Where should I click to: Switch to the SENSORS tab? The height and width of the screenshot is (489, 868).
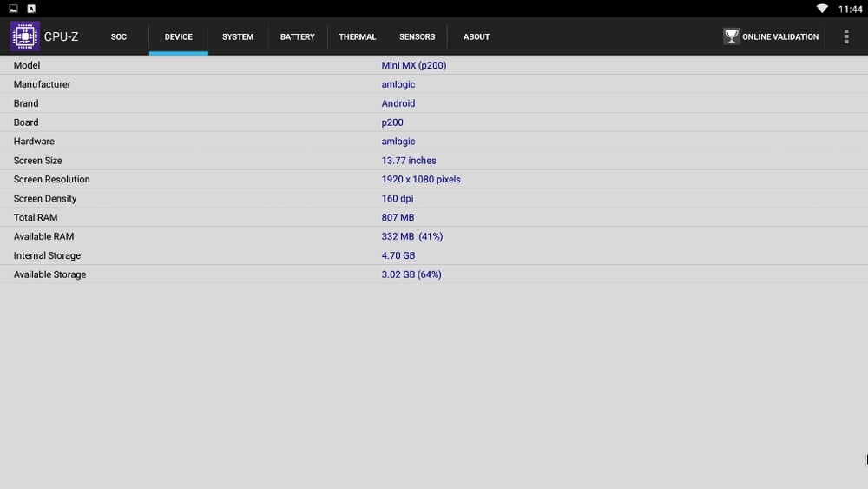click(417, 36)
